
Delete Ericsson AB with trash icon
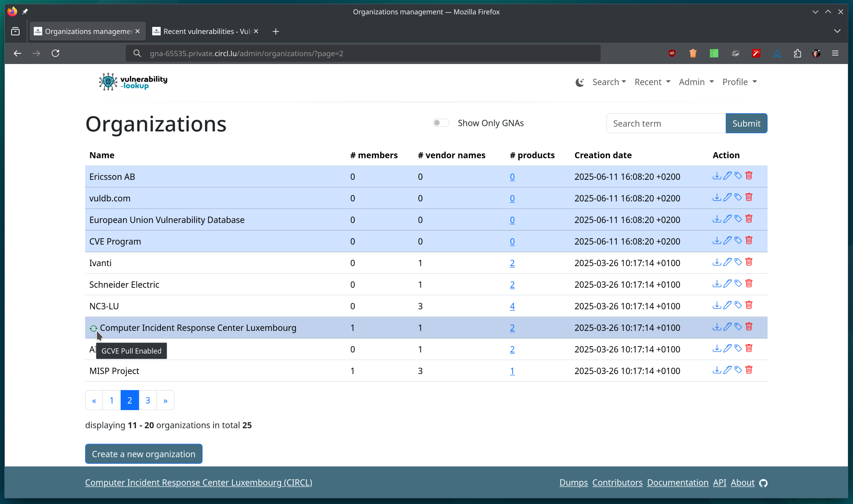[749, 176]
